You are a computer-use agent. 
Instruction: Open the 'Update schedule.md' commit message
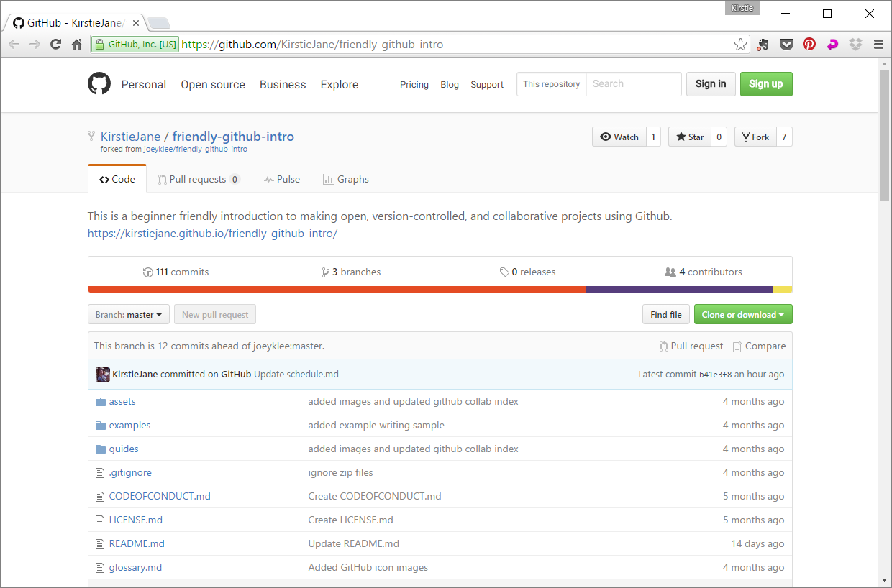(x=296, y=375)
